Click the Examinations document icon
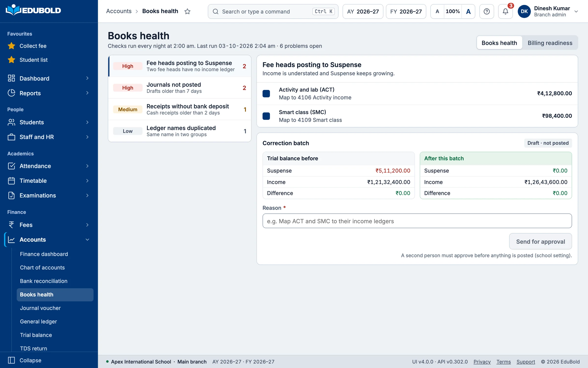Viewport: 588px width, 368px height. 11,196
